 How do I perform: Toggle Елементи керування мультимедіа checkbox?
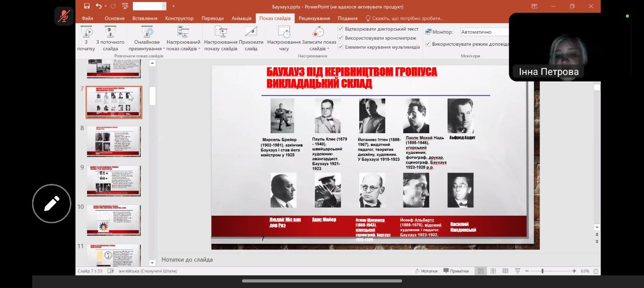point(341,47)
